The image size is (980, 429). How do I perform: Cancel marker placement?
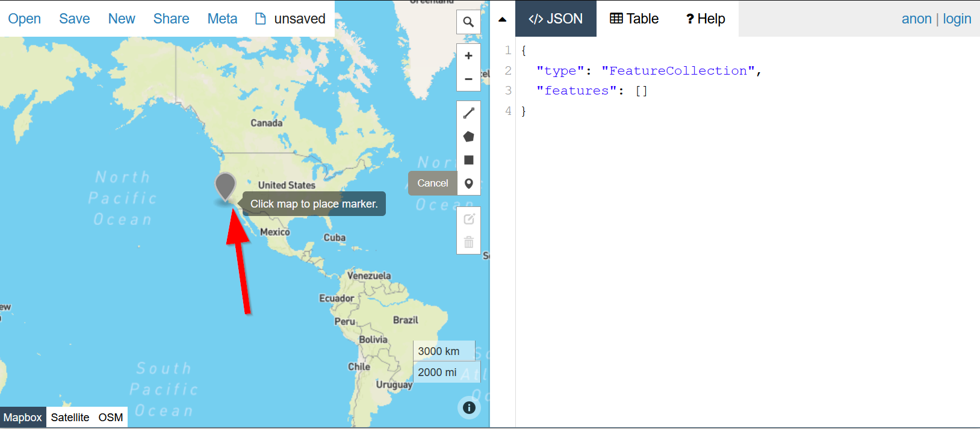click(x=432, y=184)
